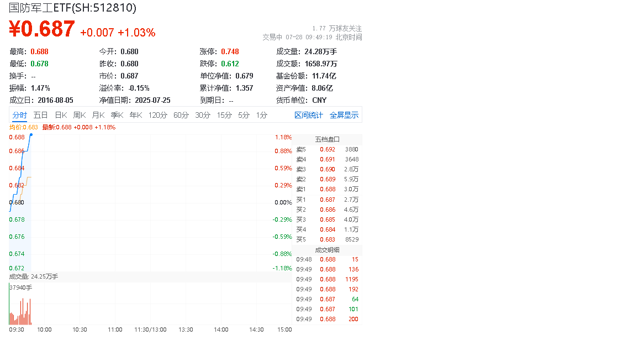Image resolution: width=644 pixels, height=340 pixels.
Task: Click the 成交额 value 1658.97万
Action: [x=321, y=64]
